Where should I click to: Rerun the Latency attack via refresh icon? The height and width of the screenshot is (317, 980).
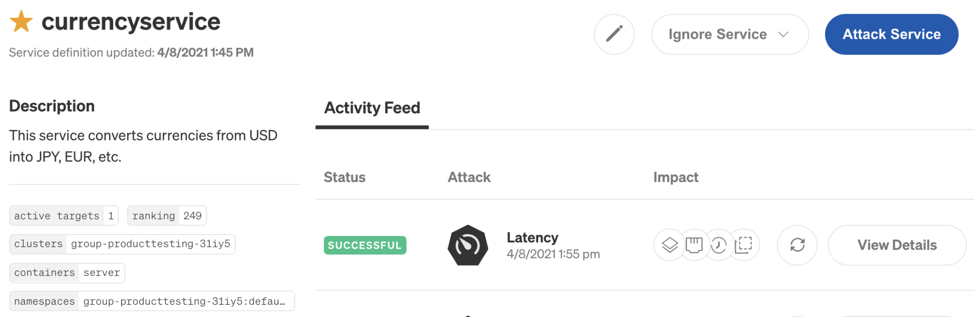pyautogui.click(x=797, y=245)
